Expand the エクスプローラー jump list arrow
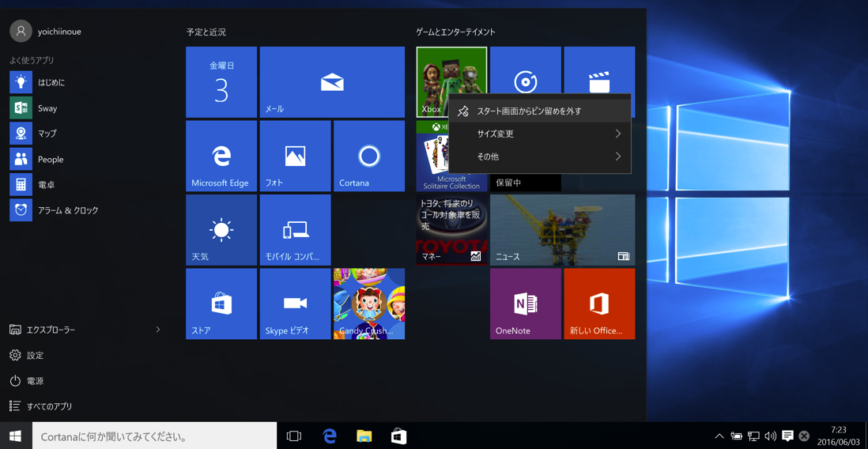The image size is (868, 449). (x=158, y=330)
